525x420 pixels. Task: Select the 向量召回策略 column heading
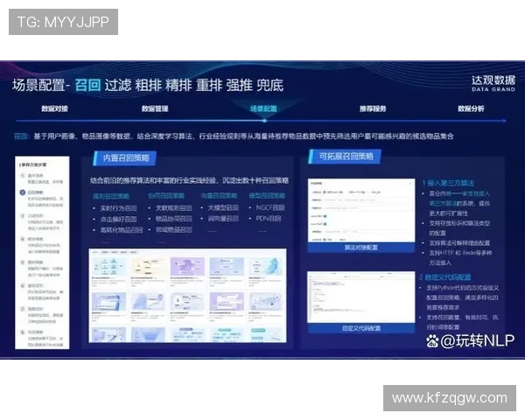(219, 196)
